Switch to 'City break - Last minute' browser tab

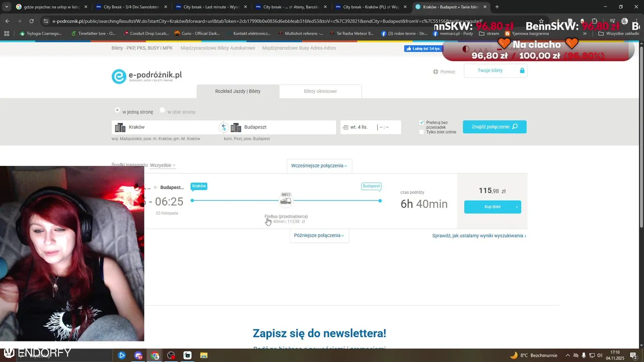coord(210,7)
